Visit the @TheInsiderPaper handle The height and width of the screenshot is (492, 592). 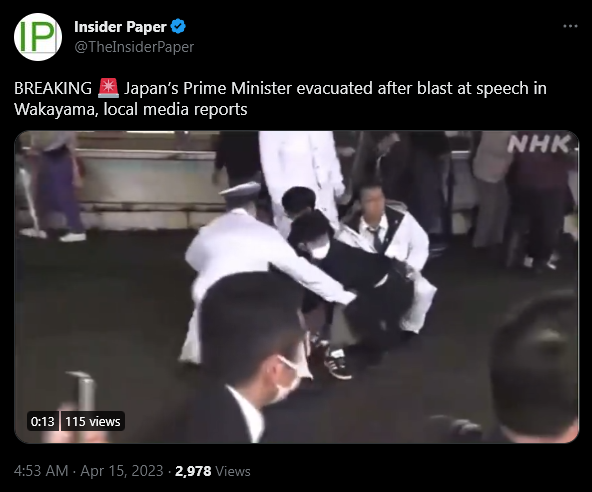click(x=134, y=47)
